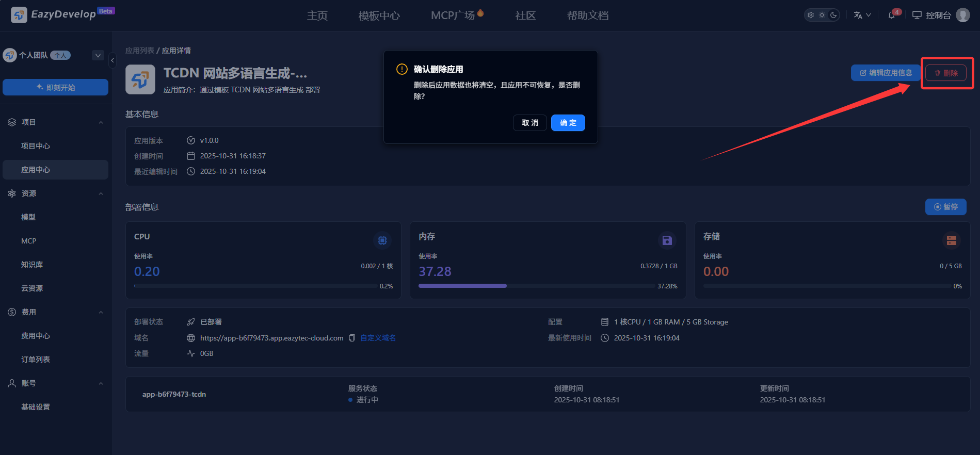Select system theme gear option
Viewport: 980px width, 455px height.
pos(811,15)
